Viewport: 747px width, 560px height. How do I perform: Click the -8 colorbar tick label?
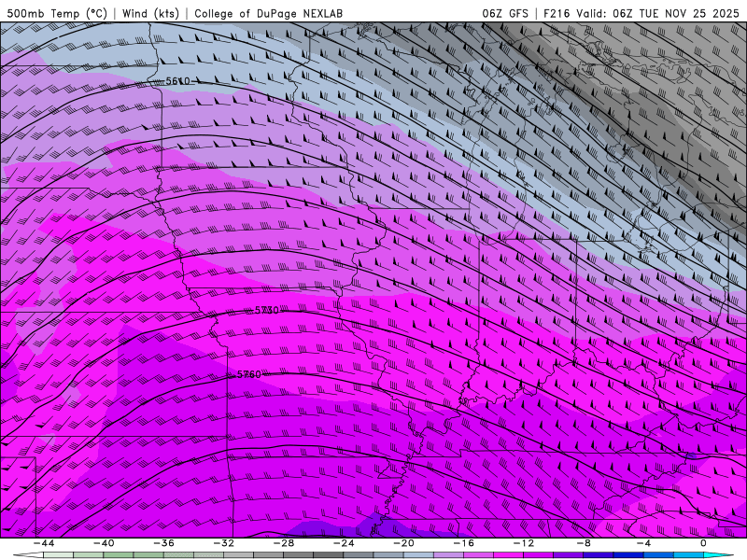(584, 543)
